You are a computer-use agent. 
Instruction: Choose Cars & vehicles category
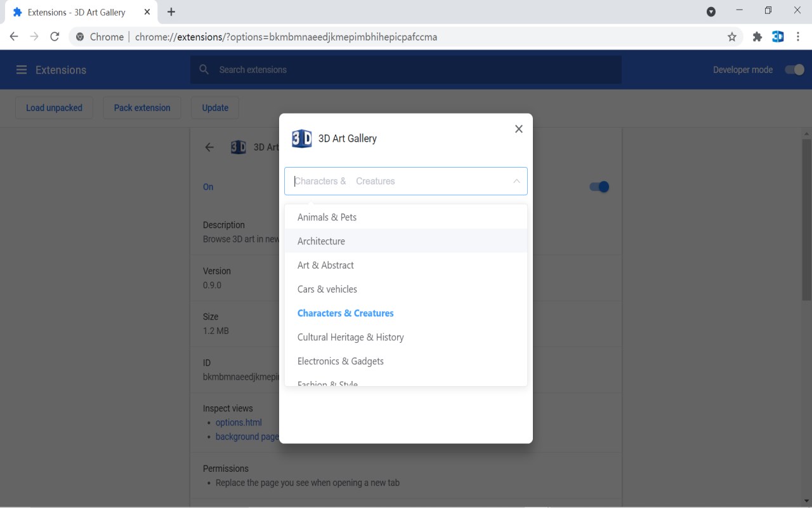(x=406, y=290)
